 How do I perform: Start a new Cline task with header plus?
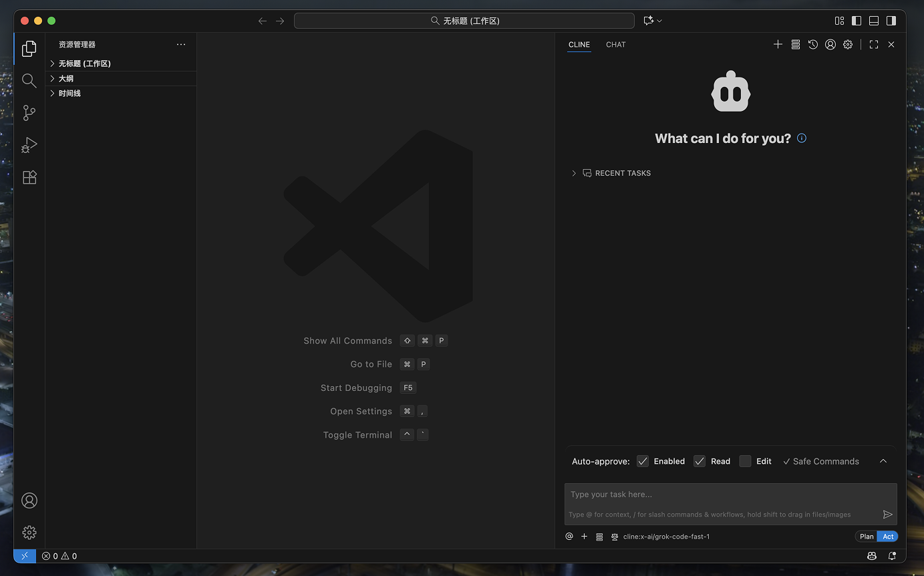(x=778, y=44)
